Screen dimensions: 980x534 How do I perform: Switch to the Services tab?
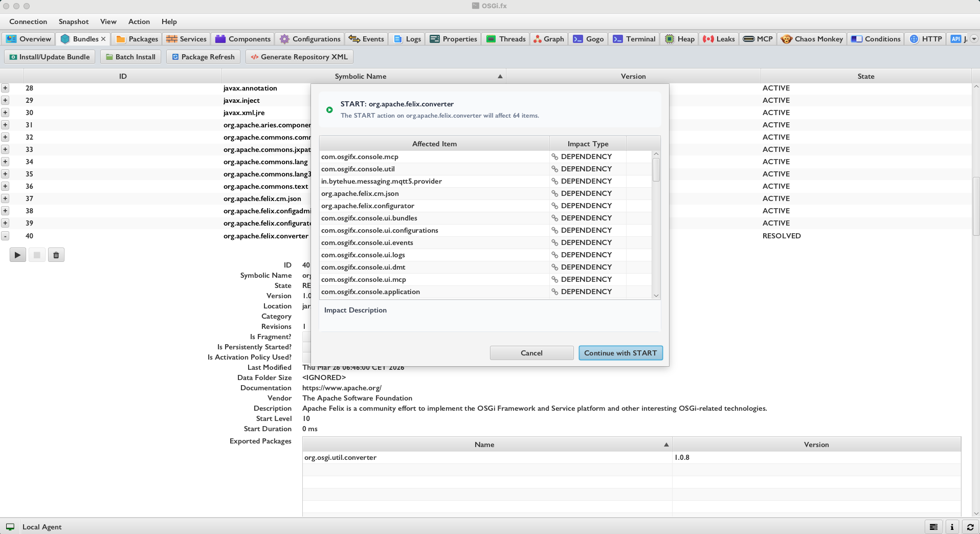pos(187,39)
